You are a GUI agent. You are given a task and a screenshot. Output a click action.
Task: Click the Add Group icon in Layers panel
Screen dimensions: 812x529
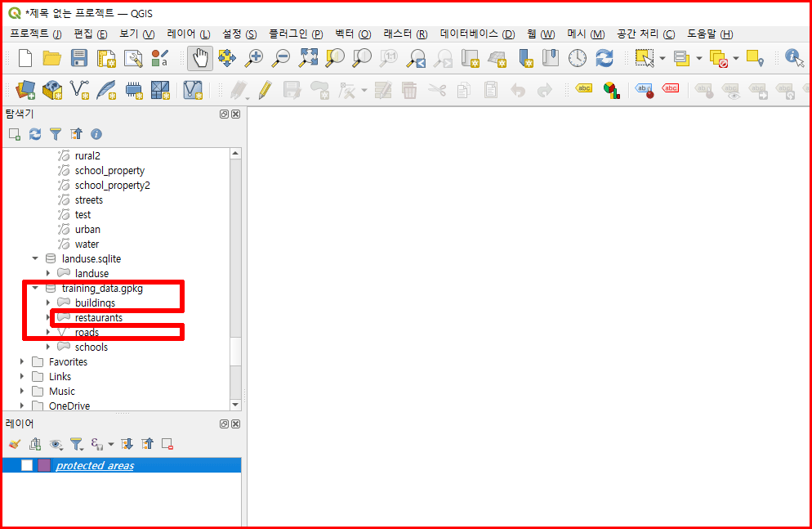tap(35, 444)
